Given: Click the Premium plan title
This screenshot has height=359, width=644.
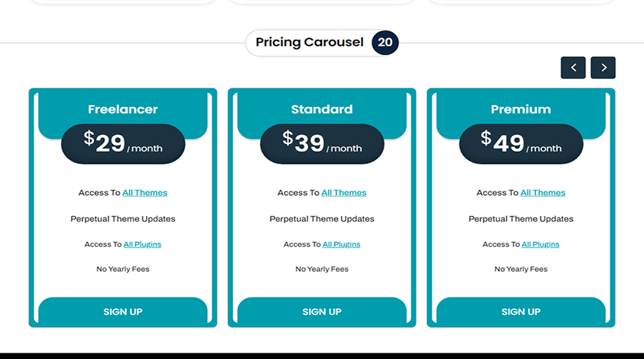Looking at the screenshot, I should click(521, 109).
